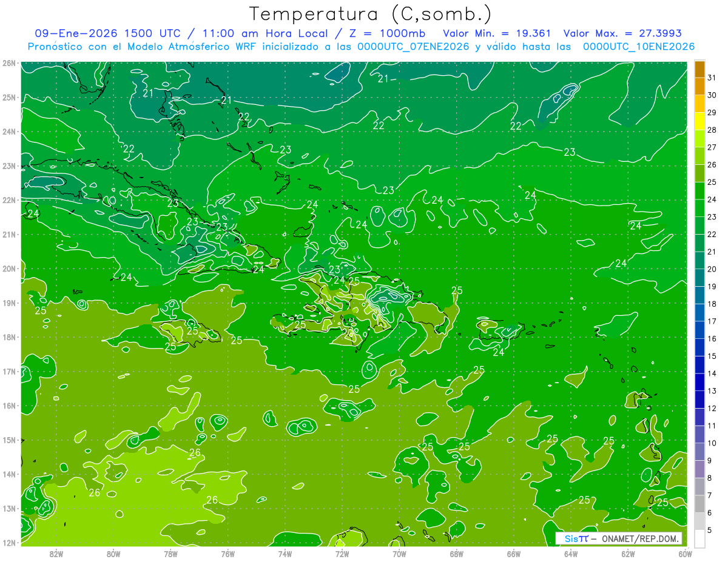Click the 60W longitude axis label
728x562 pixels.
(x=685, y=553)
